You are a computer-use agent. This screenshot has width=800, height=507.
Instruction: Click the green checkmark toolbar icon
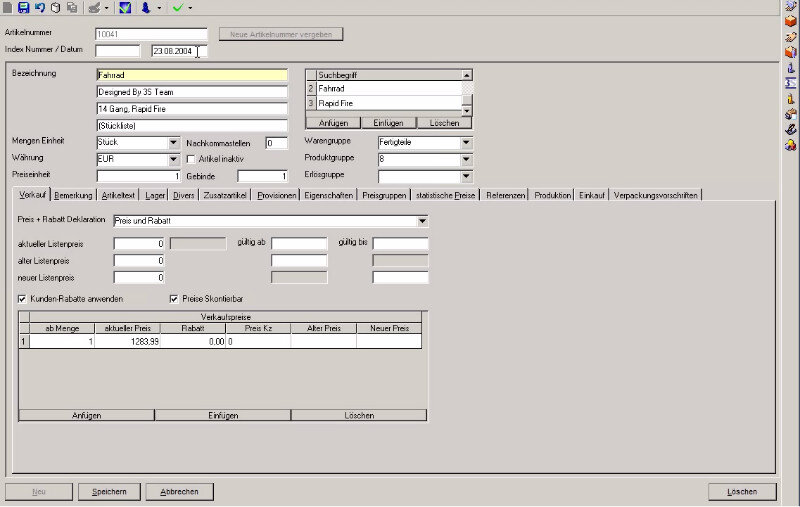(177, 7)
